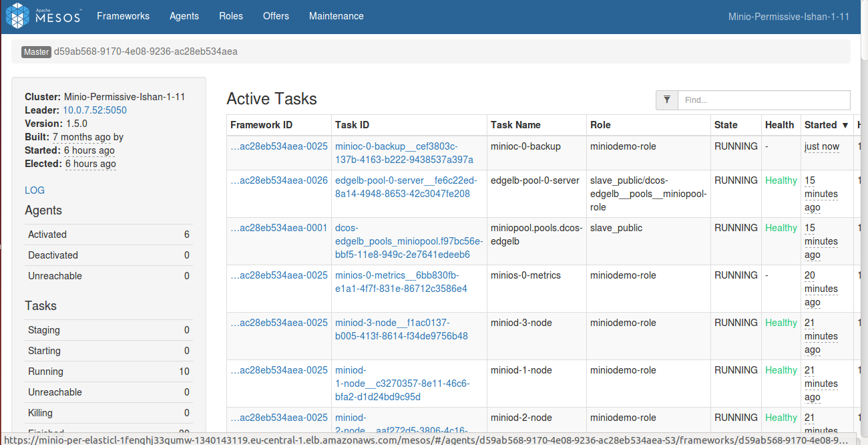This screenshot has height=445, width=868.
Task: Click the Apache Mesos logo
Action: pos(43,15)
